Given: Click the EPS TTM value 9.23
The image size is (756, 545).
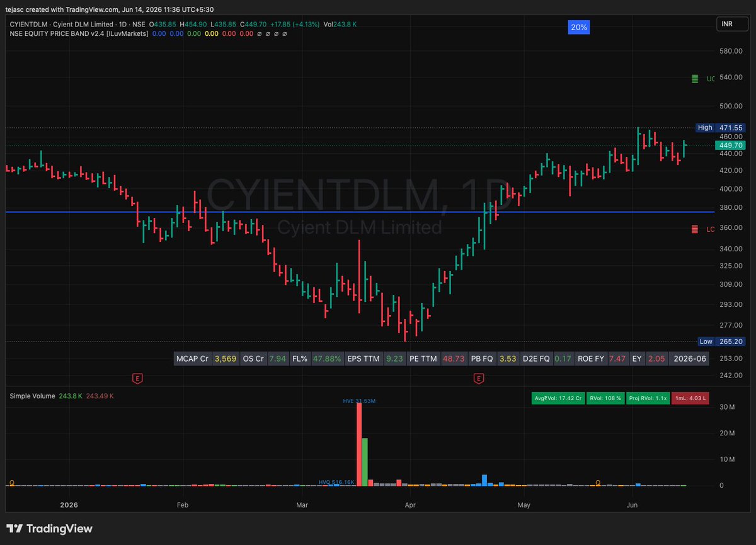Looking at the screenshot, I should pos(394,359).
